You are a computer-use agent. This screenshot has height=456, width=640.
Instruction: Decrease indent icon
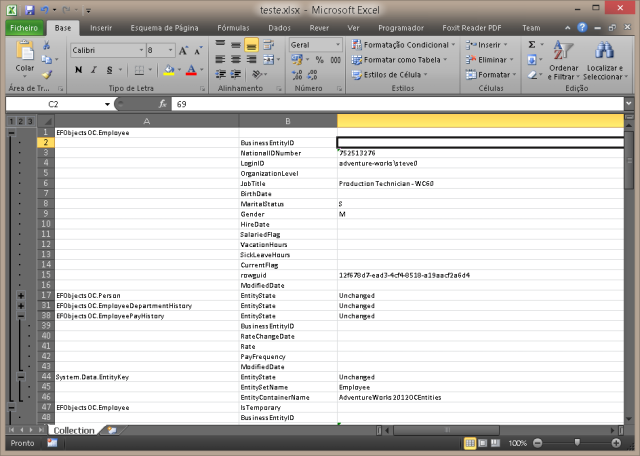coord(220,74)
